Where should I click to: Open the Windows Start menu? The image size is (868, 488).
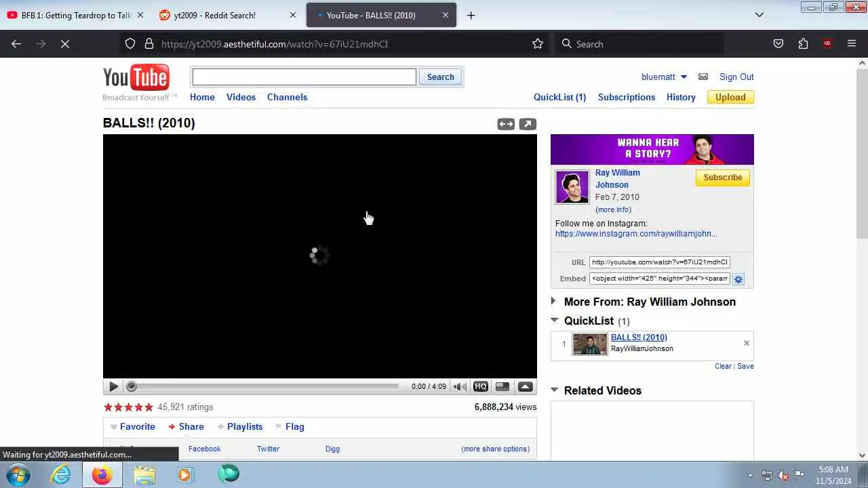click(18, 474)
